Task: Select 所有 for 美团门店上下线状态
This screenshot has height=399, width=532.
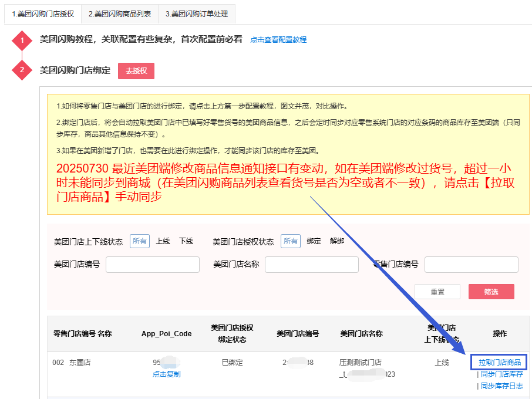Action: coord(139,241)
